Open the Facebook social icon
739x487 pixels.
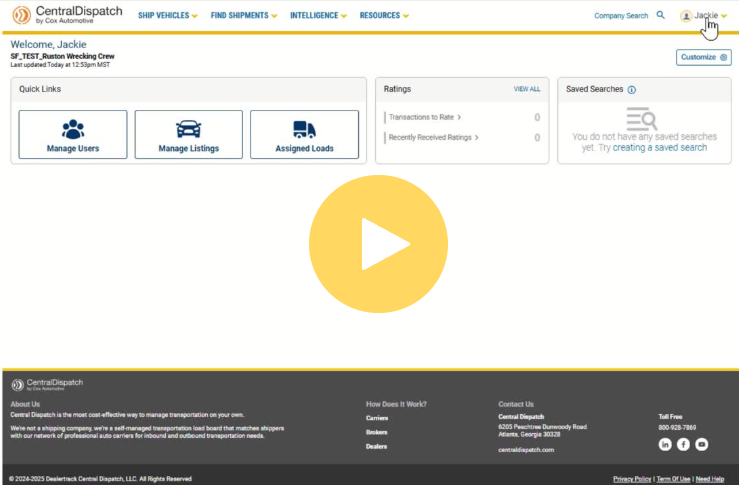point(683,444)
